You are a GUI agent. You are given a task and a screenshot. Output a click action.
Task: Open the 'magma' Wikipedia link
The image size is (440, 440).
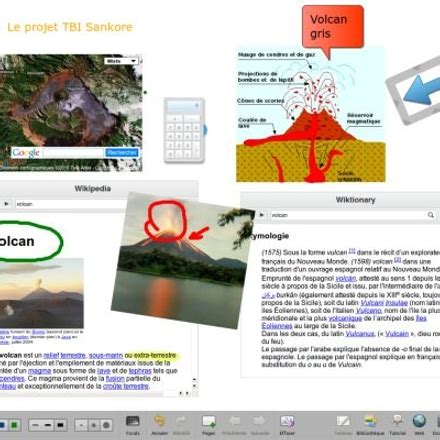pos(40,371)
